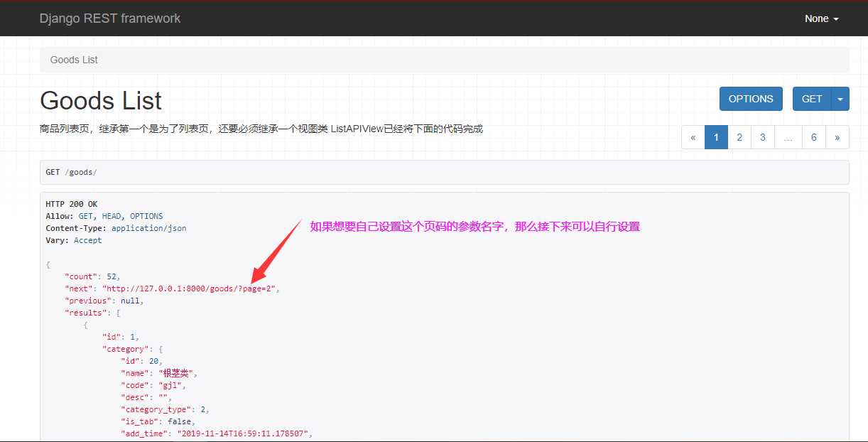Click the pagination ellipsis item

pyautogui.click(x=788, y=137)
